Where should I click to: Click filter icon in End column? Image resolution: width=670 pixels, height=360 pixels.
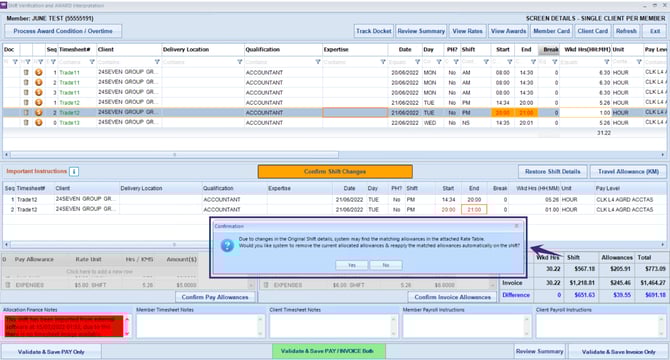533,62
